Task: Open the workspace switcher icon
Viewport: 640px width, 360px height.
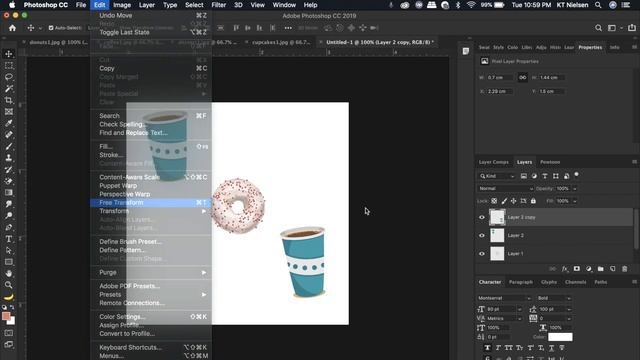Action: coord(612,28)
